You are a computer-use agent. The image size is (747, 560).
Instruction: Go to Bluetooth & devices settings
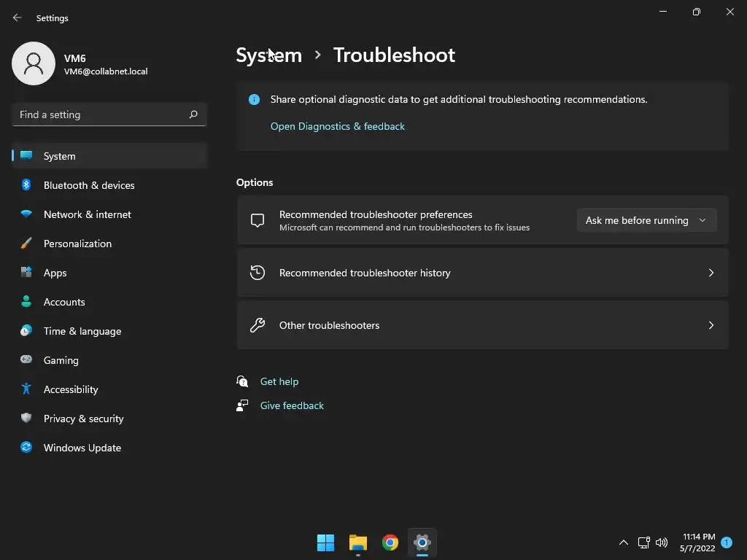(x=109, y=184)
